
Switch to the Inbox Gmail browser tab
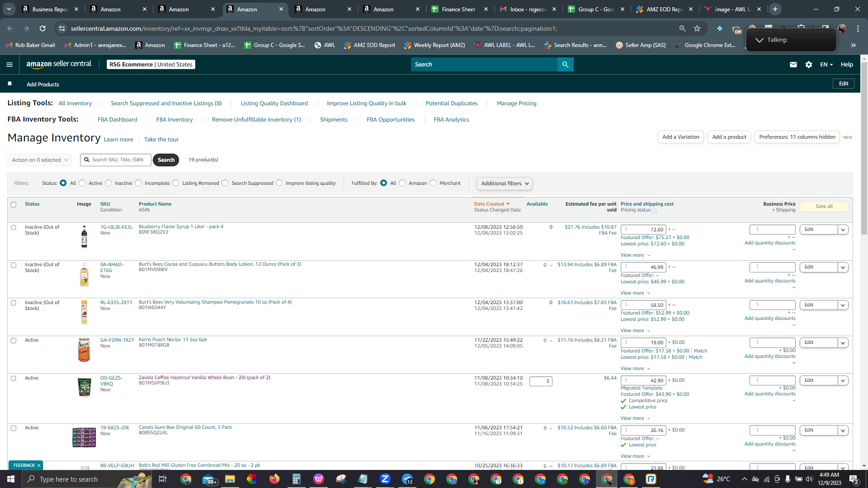pos(528,9)
